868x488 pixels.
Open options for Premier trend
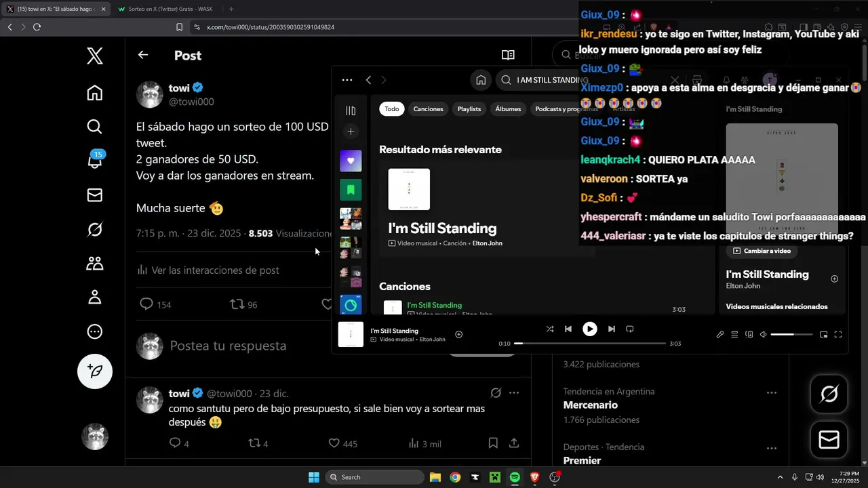[772, 448]
